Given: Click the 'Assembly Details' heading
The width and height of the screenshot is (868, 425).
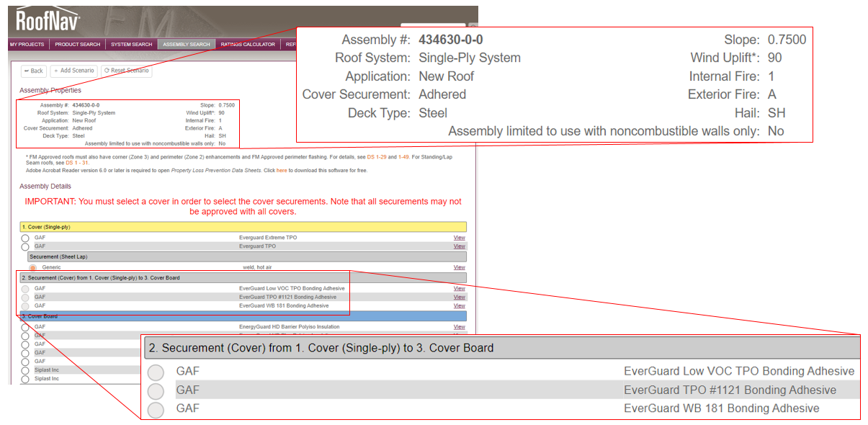Looking at the screenshot, I should (45, 187).
